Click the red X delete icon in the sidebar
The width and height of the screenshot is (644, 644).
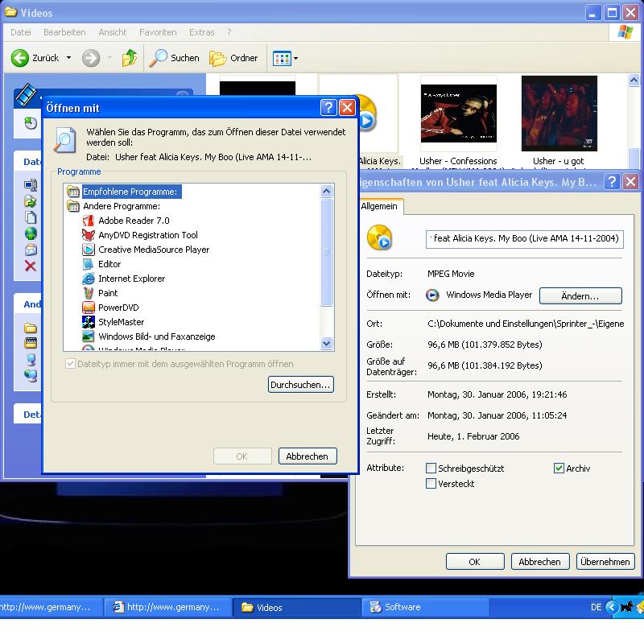(31, 266)
